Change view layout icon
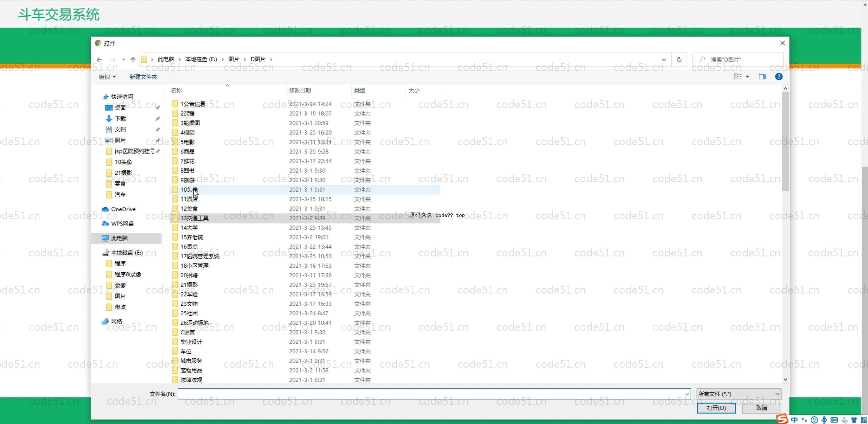Screen dimensions: 868x424 [x=738, y=77]
